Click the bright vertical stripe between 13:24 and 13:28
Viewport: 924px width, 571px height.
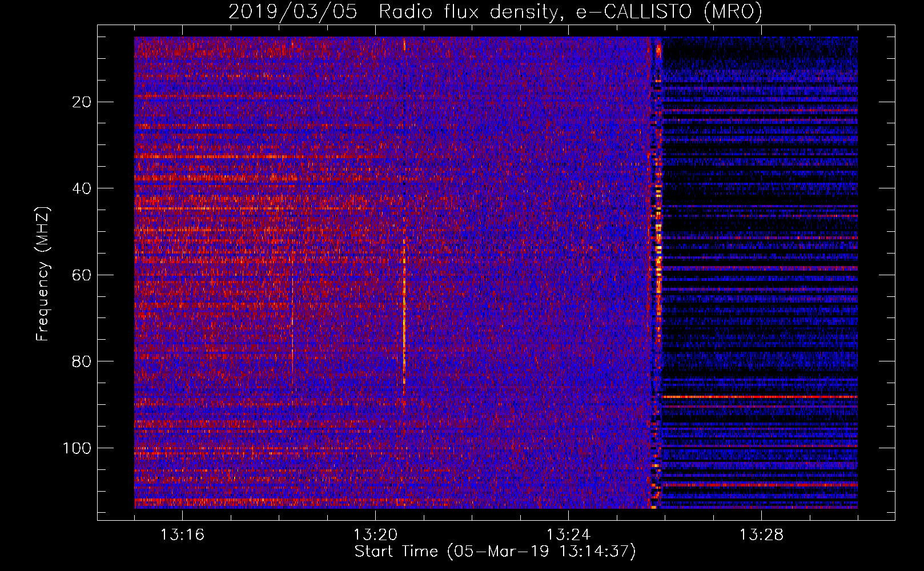pyautogui.click(x=657, y=272)
